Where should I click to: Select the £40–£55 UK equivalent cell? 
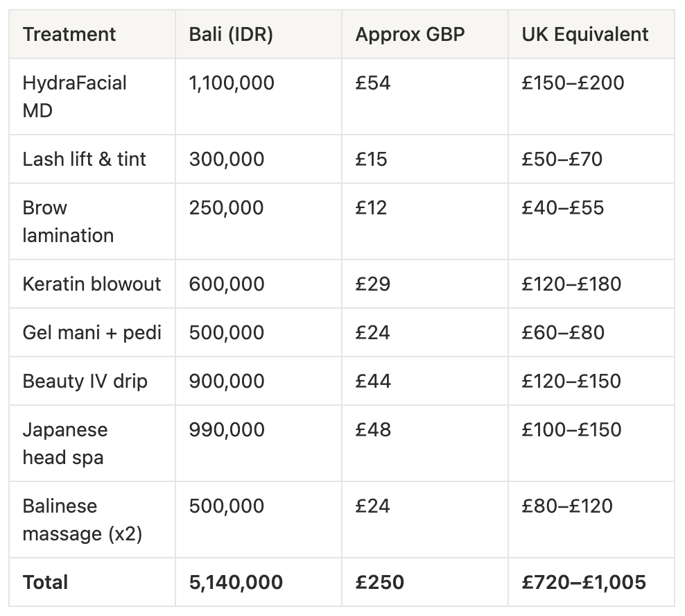(x=591, y=221)
